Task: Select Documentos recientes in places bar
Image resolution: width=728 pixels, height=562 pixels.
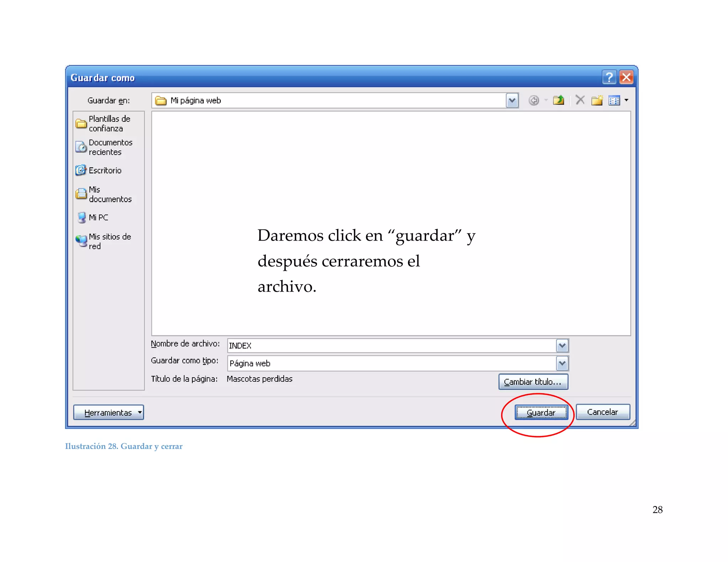Action: pos(104,147)
